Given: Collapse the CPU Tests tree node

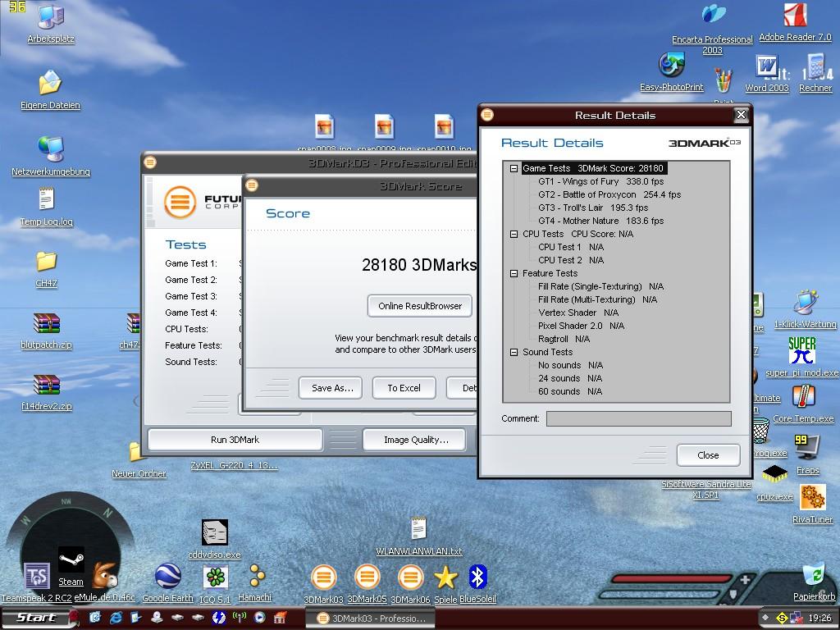Looking at the screenshot, I should point(514,234).
